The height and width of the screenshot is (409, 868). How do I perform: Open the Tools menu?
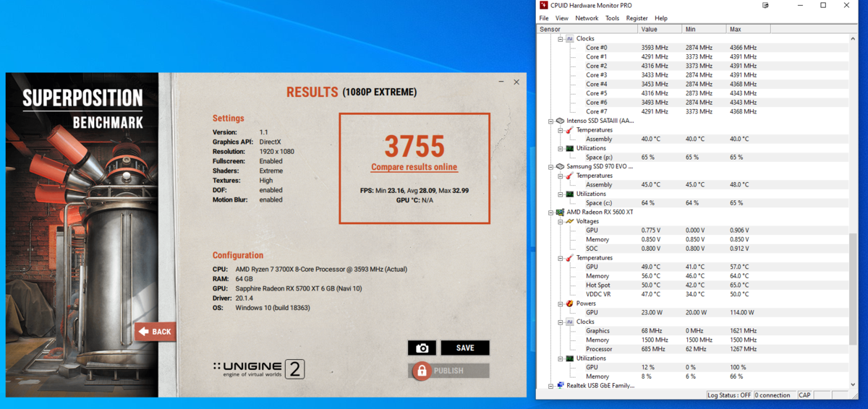pos(612,18)
